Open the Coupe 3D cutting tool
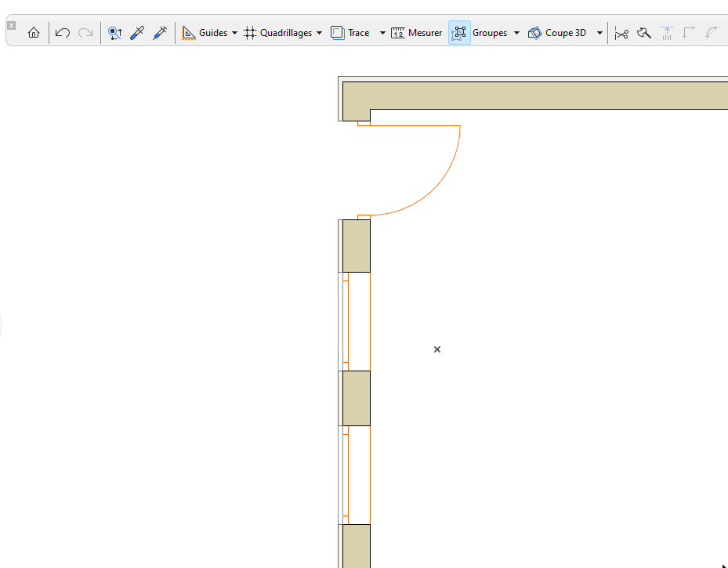Image resolution: width=728 pixels, height=568 pixels. pyautogui.click(x=556, y=33)
